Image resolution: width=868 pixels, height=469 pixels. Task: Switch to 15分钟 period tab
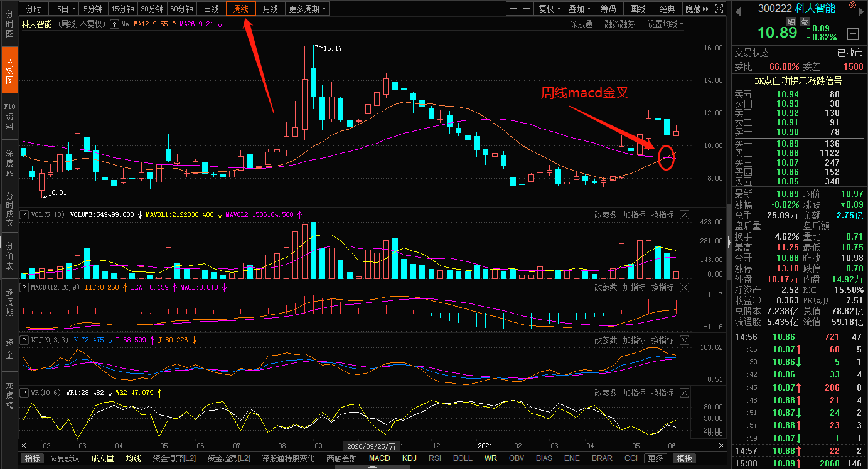coord(123,9)
